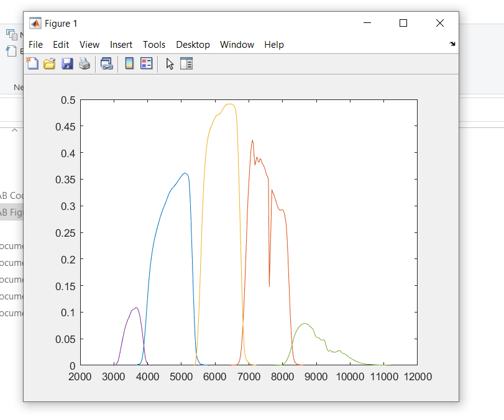Screen dimensions: 504x420
Task: Click the Open File toolbar icon
Action: [49, 63]
